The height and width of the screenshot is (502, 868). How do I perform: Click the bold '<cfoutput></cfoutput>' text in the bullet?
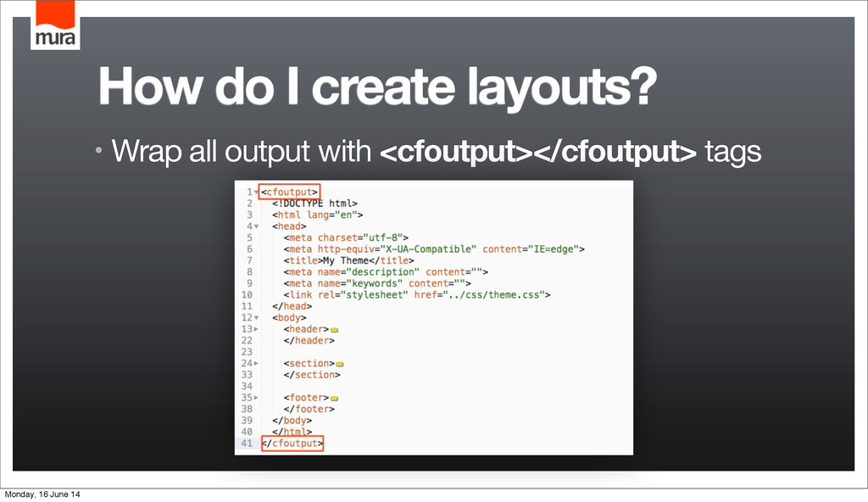(538, 151)
